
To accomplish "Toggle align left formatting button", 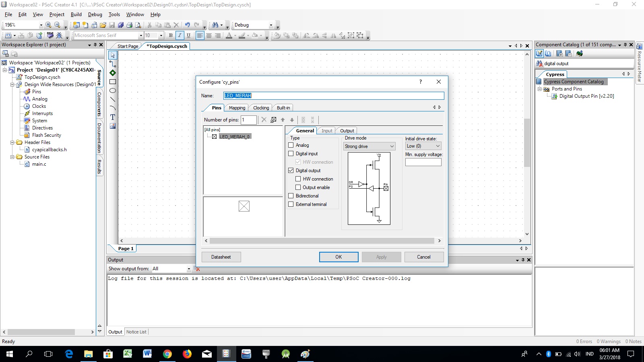I will (200, 35).
